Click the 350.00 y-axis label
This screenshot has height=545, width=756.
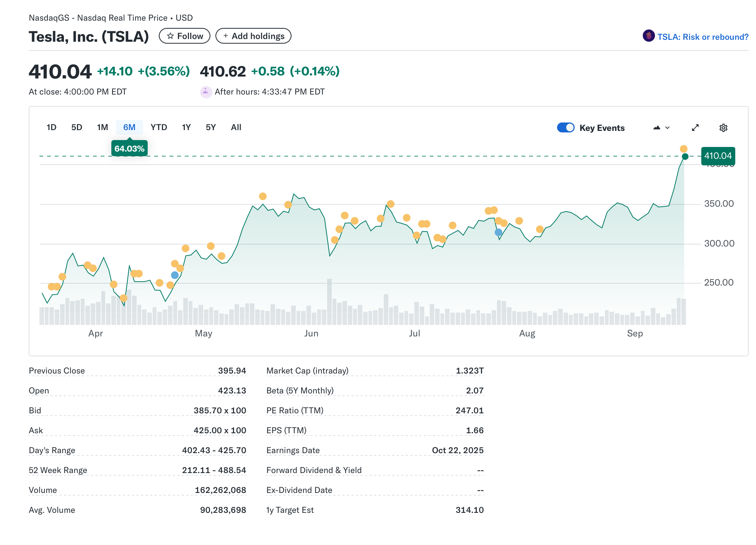719,204
